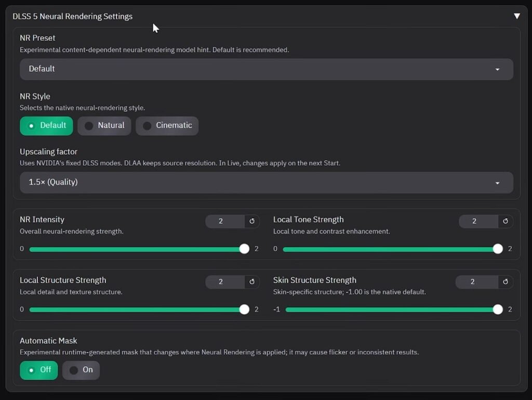Click the NR Intensity slider handle
532x400 pixels.
point(244,249)
